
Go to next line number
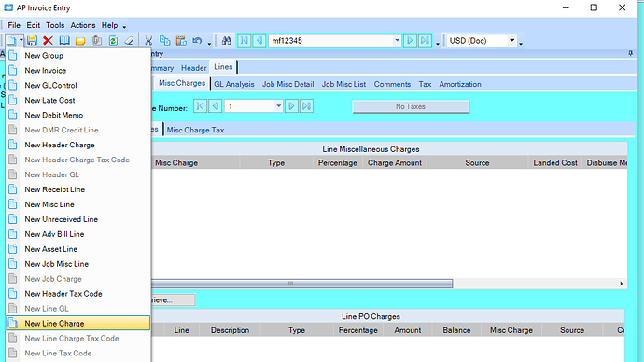coord(291,106)
